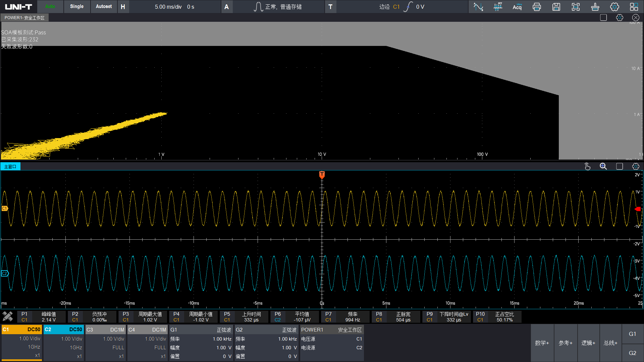Viewport: 644px width, 362px height.
Task: Toggle Auto run mode button
Action: [50, 6]
